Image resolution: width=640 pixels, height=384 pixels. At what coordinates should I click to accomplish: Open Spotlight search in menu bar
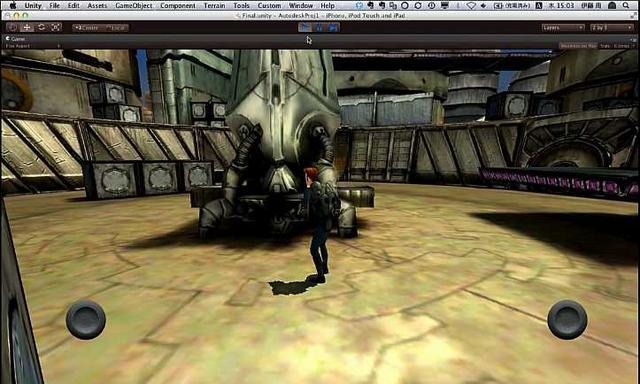(x=626, y=5)
